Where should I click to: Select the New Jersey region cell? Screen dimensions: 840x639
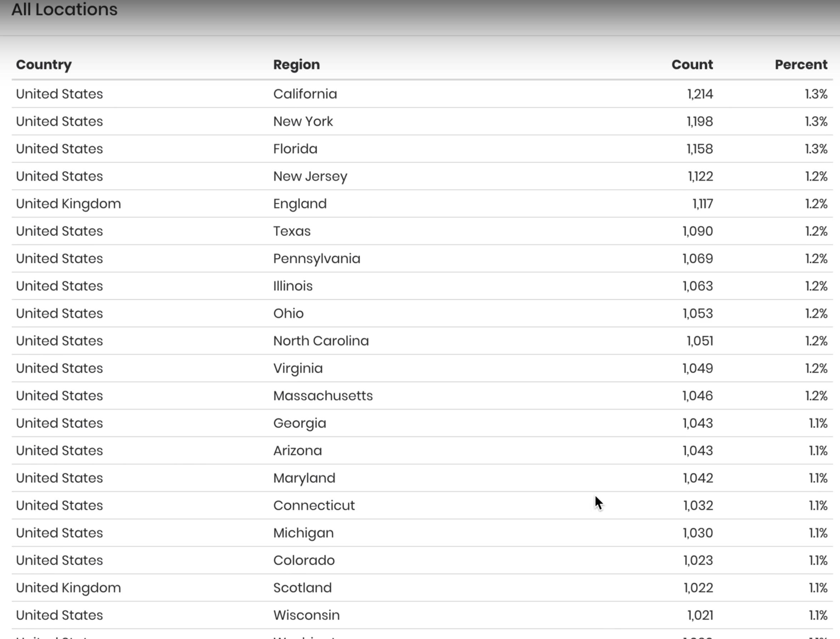click(310, 177)
